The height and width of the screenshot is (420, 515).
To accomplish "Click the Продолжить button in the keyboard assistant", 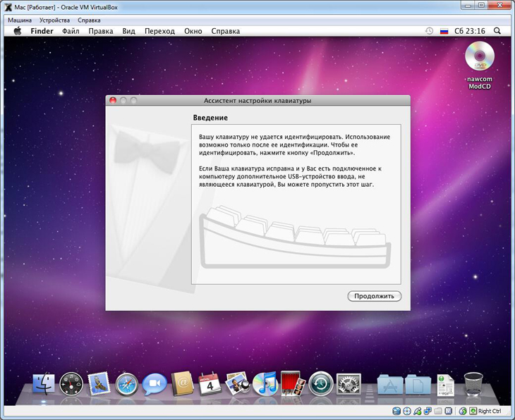I will tap(374, 296).
